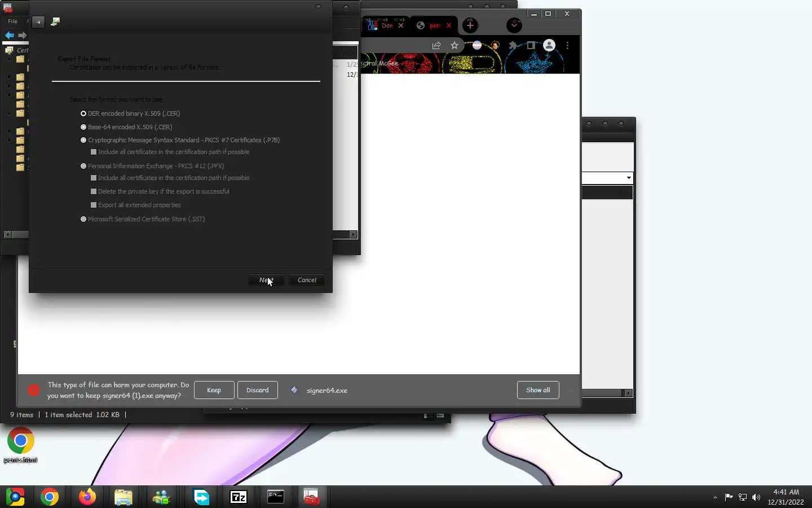Click the volume speaker tray icon
The height and width of the screenshot is (508, 812).
tap(756, 497)
